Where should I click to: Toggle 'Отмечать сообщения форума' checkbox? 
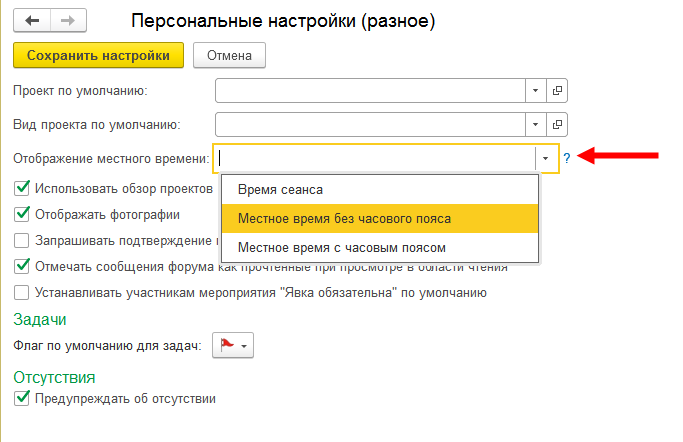pyautogui.click(x=22, y=266)
